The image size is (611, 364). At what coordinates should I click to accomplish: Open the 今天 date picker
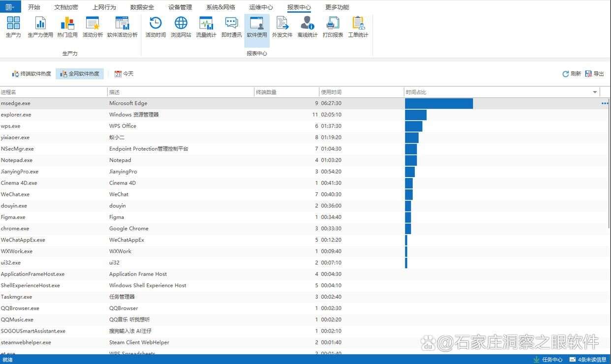124,74
